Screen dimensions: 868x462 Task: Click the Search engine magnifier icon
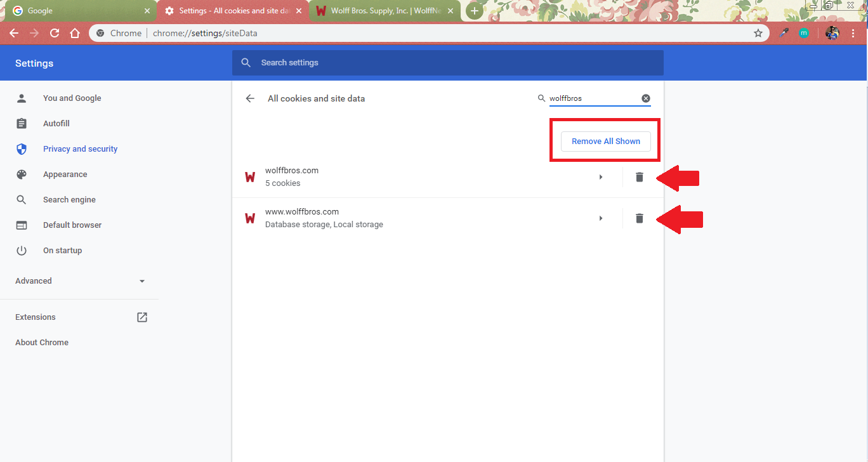pyautogui.click(x=22, y=200)
